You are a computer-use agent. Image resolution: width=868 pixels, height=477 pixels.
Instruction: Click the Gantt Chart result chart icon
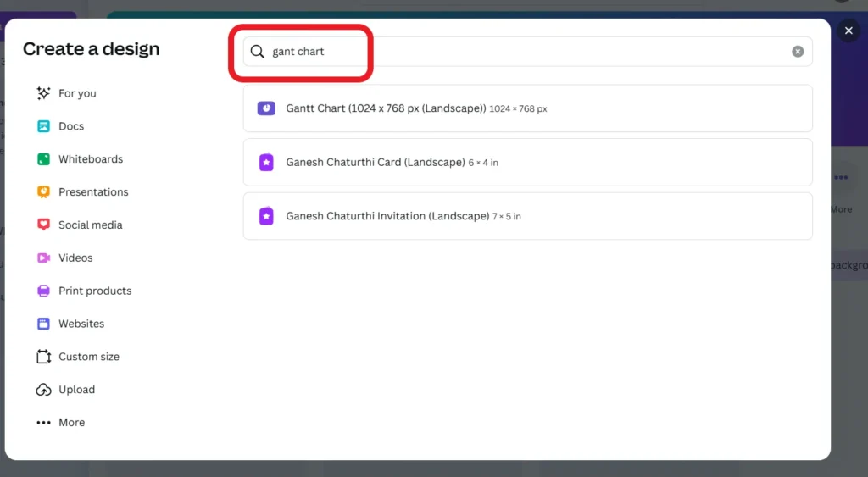click(x=266, y=108)
